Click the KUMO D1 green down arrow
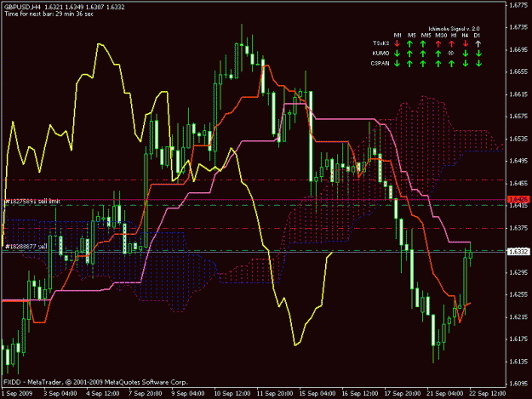Screen dimensions: 532x399 point(478,54)
